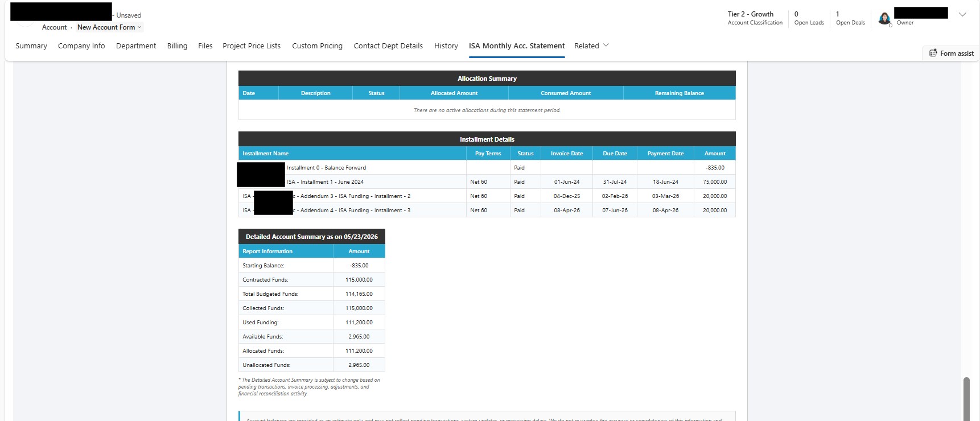Click the vertical scrollbar thumb

(x=966, y=399)
